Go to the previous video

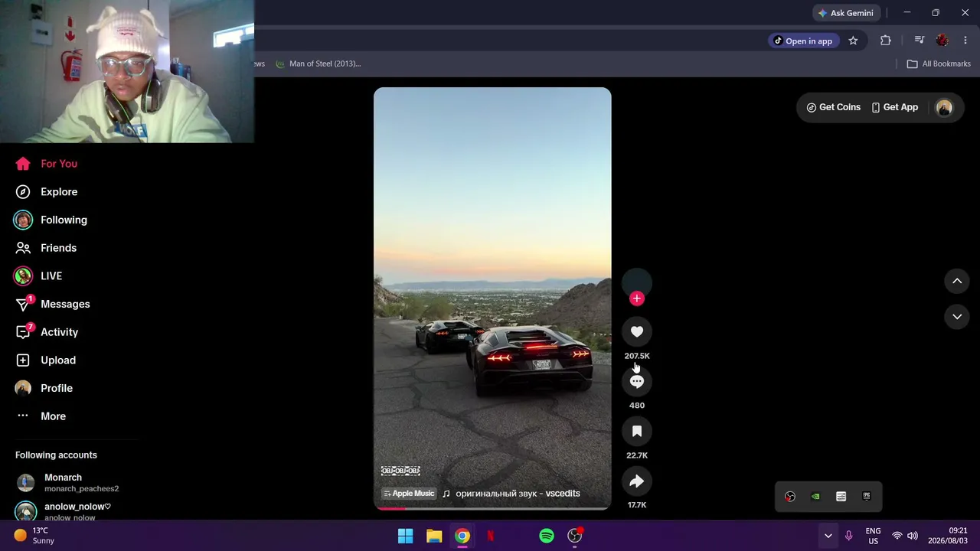957,282
